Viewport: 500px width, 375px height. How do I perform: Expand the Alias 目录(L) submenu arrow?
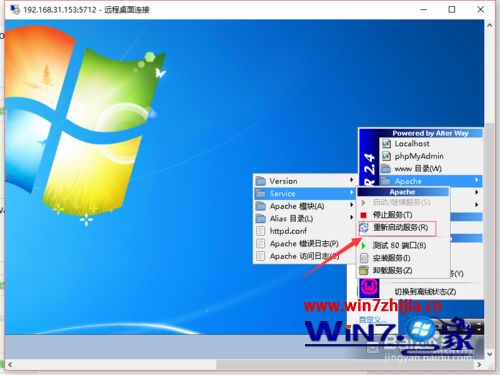(351, 217)
